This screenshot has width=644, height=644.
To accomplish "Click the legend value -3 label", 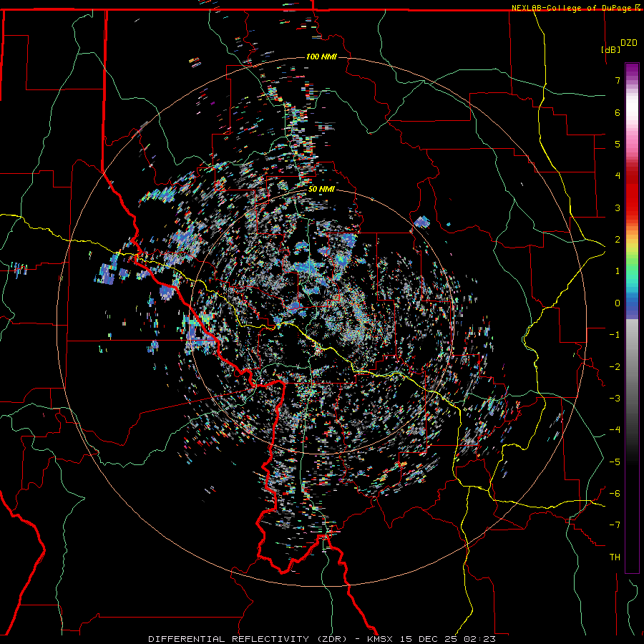I will [615, 399].
